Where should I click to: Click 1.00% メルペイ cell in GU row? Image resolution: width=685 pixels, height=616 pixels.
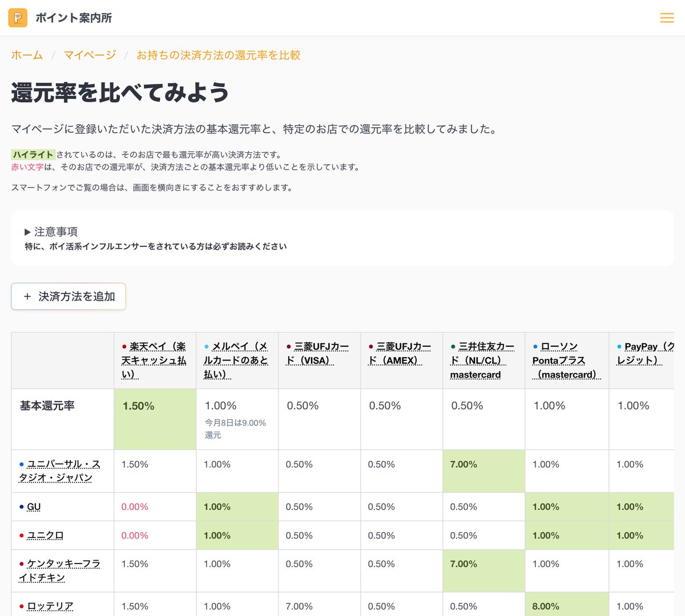(x=237, y=506)
